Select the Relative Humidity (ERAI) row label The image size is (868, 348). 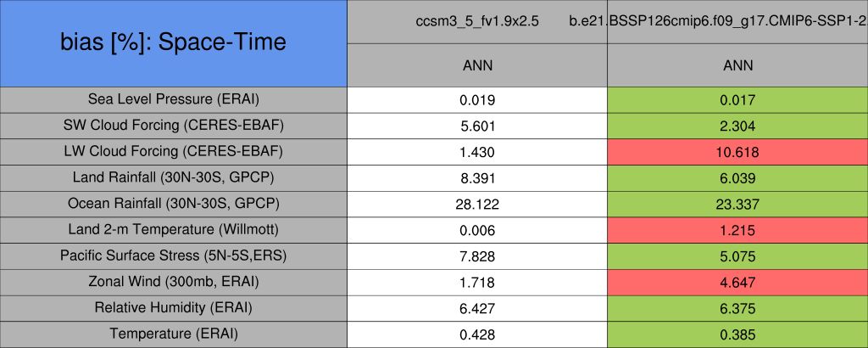pos(174,307)
